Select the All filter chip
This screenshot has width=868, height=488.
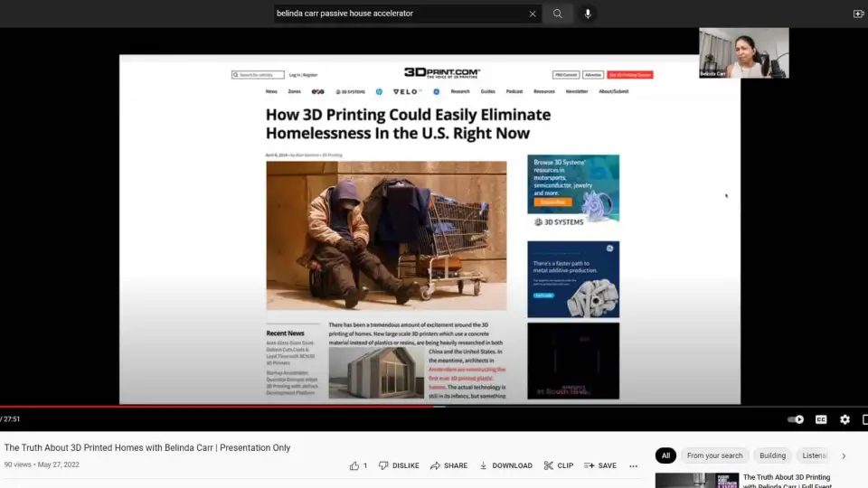(665, 455)
